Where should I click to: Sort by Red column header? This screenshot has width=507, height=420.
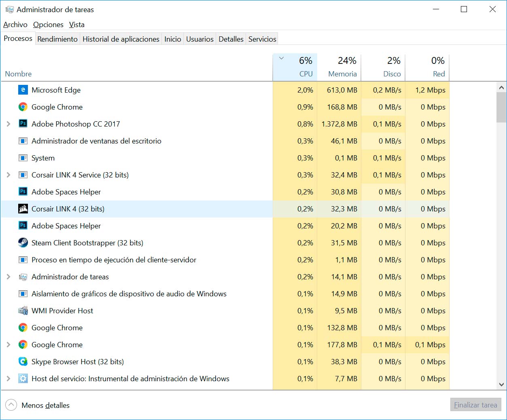[x=427, y=67]
